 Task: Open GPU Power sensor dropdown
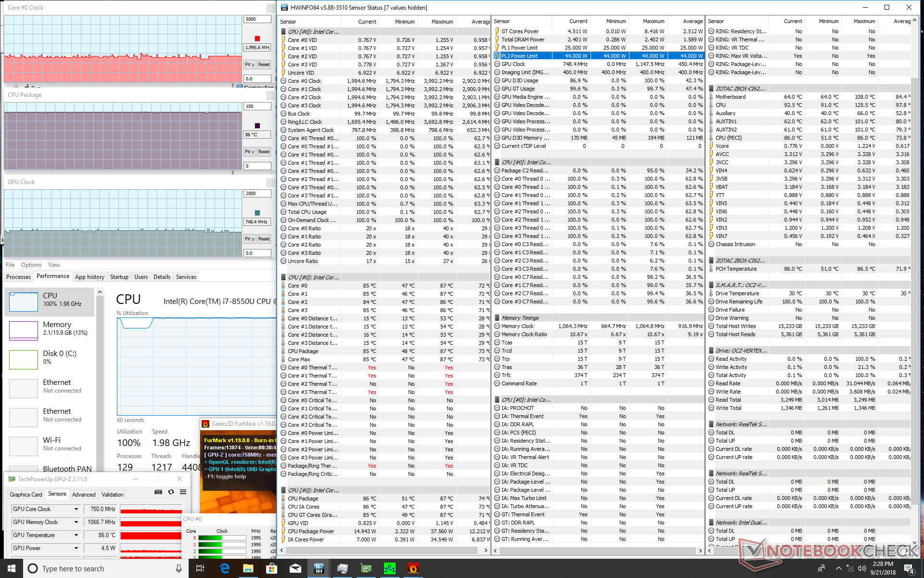(76, 548)
